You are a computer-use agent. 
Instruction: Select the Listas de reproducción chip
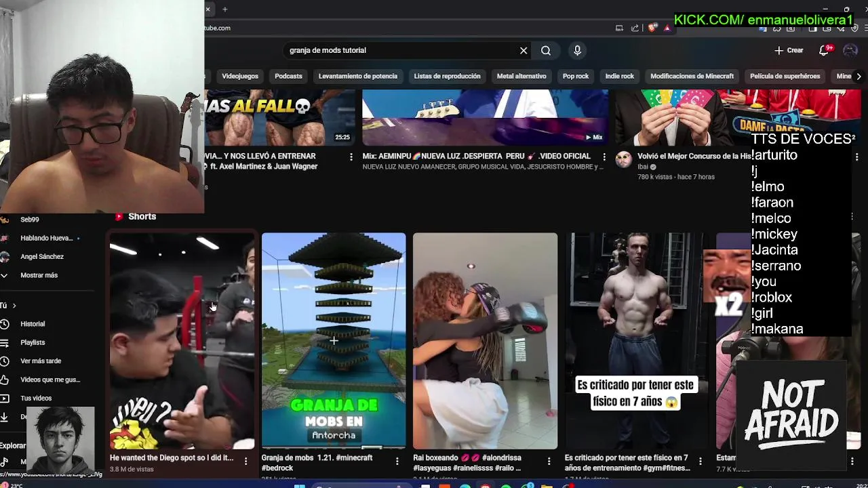coord(447,76)
